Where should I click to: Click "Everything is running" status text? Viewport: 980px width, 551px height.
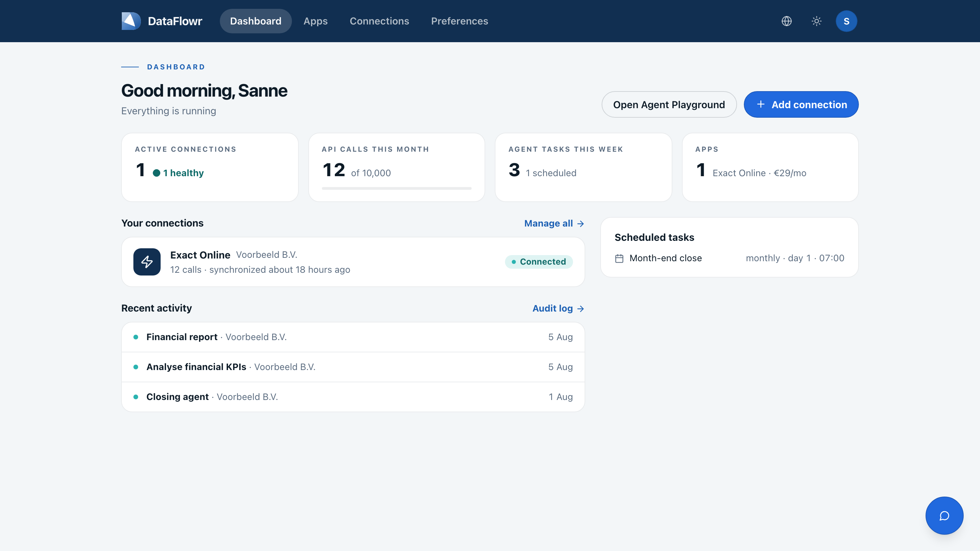(168, 111)
